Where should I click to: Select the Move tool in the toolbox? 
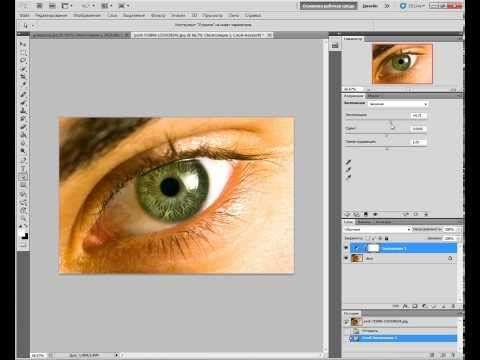click(23, 44)
